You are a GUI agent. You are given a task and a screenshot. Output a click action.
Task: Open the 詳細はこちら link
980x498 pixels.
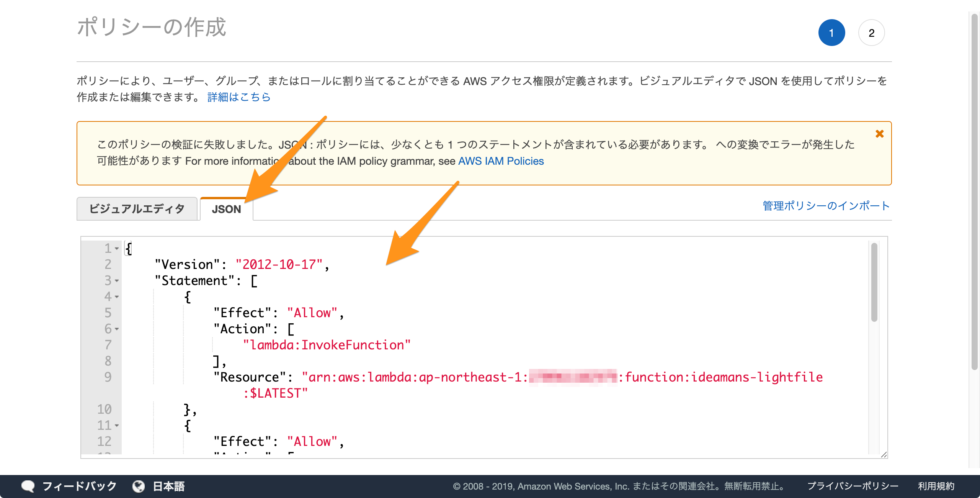[239, 97]
